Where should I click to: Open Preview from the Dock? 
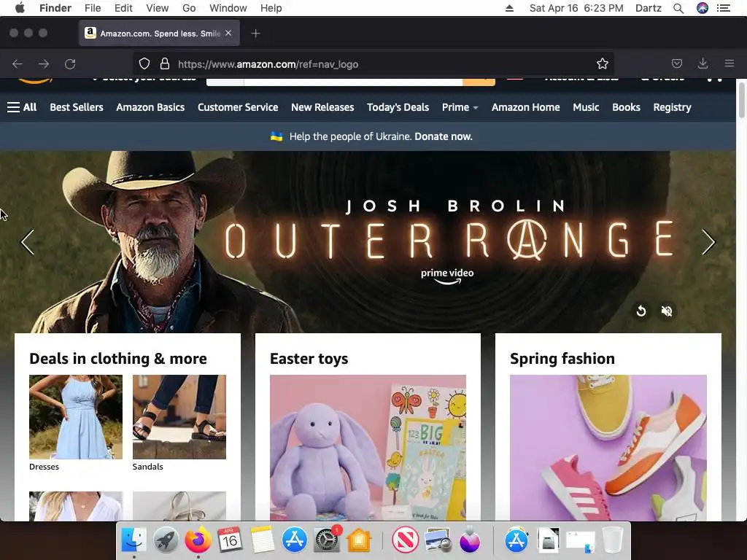pyautogui.click(x=438, y=540)
